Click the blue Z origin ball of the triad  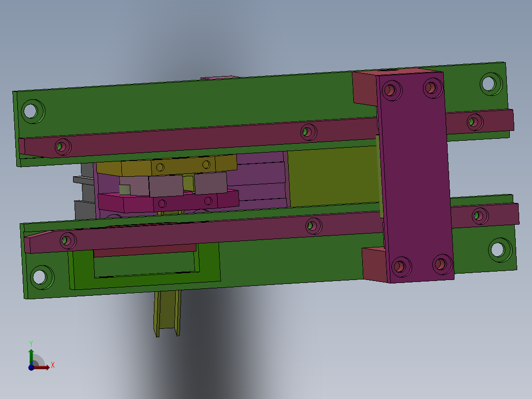pos(31,367)
